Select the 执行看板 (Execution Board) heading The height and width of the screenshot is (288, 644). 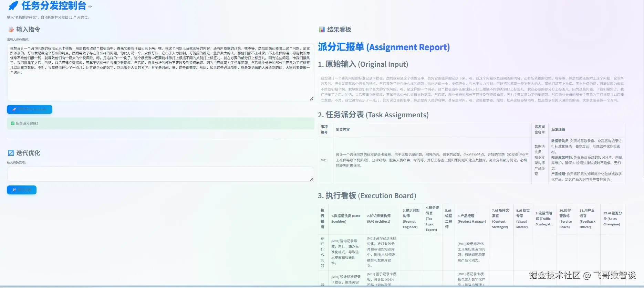tap(367, 196)
